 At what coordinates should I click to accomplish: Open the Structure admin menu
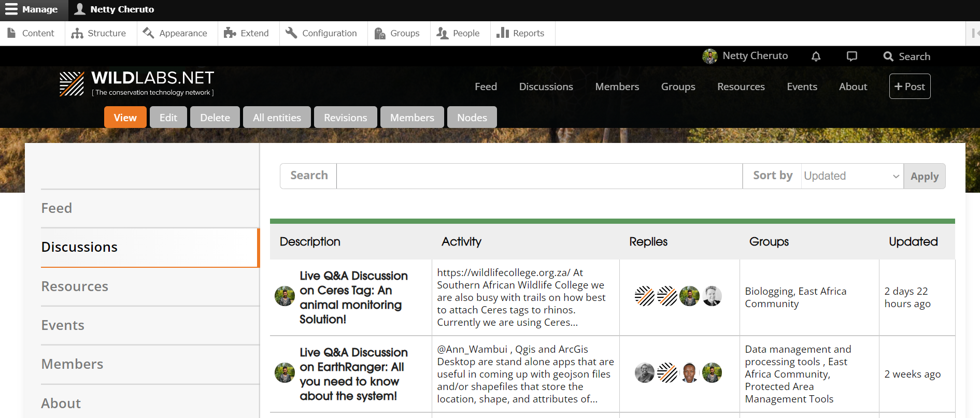coord(99,33)
